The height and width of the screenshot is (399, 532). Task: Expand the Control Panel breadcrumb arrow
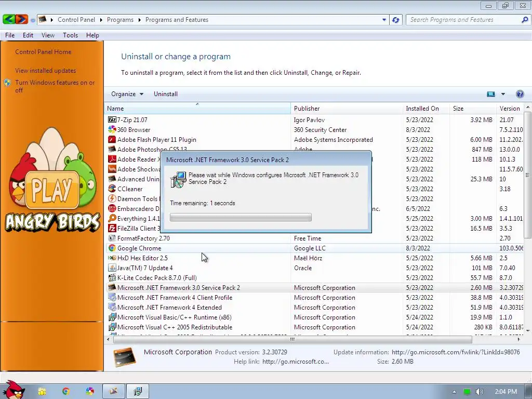tap(101, 20)
